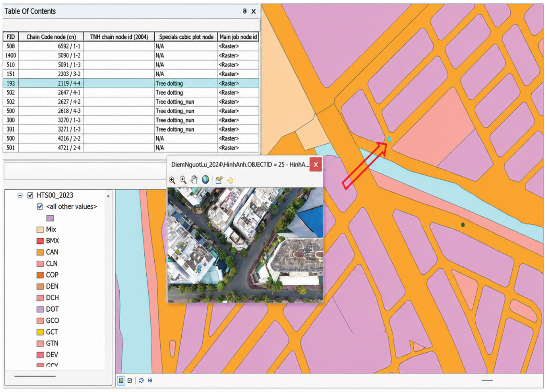The height and width of the screenshot is (392, 547).
Task: Click the first zoom magnifier in popup toolbar
Action: 172,180
